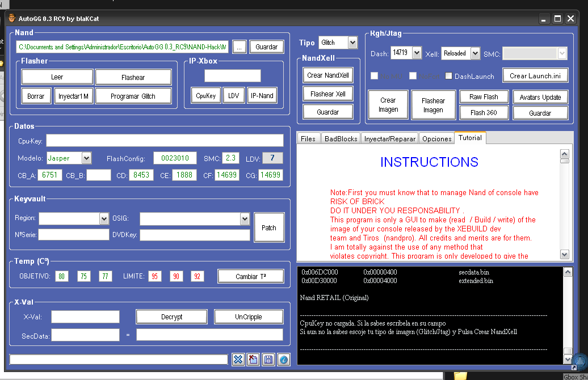Image resolution: width=588 pixels, height=380 pixels.
Task: Click the first LIMITE temperature field 95
Action: tap(154, 276)
